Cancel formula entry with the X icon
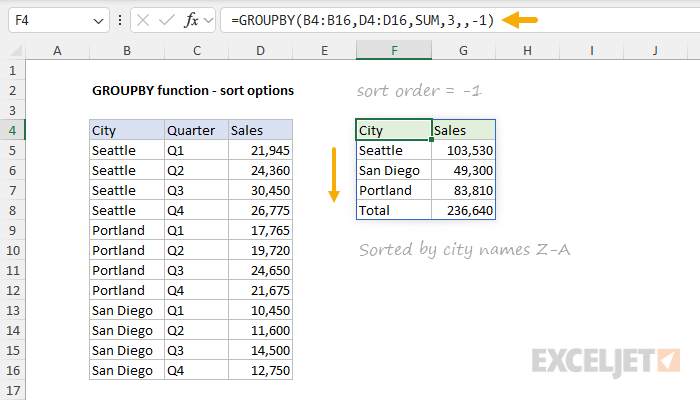This screenshot has width=700, height=400. [x=143, y=20]
